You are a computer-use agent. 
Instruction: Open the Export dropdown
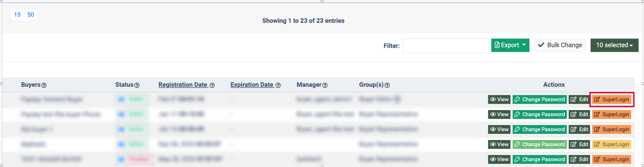click(x=510, y=45)
